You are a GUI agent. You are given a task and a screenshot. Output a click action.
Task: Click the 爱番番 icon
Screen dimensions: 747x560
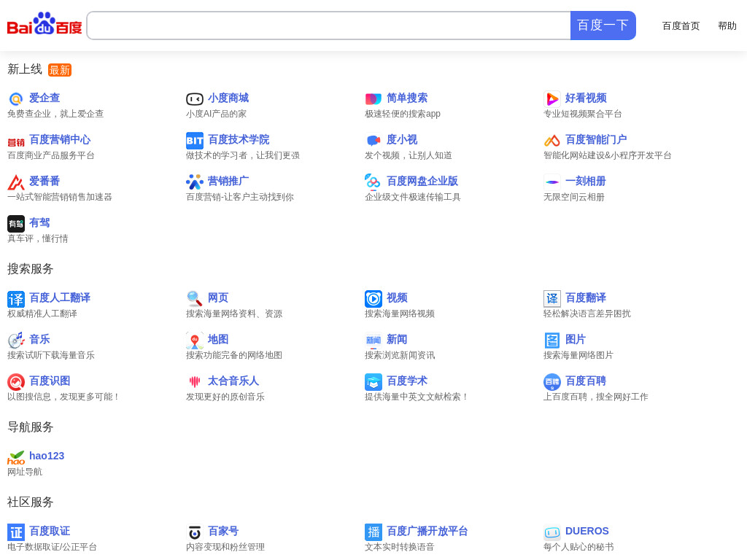tap(16, 182)
